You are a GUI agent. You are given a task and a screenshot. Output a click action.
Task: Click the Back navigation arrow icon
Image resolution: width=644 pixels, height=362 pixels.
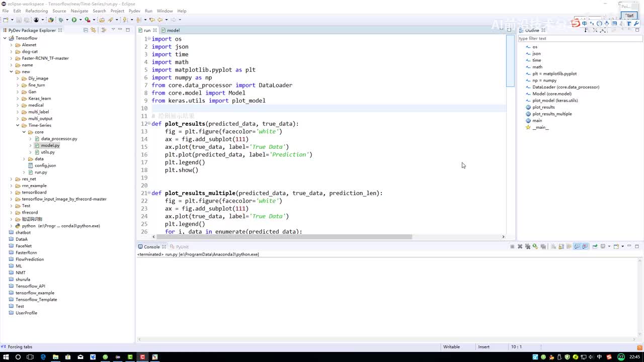pos(160,20)
